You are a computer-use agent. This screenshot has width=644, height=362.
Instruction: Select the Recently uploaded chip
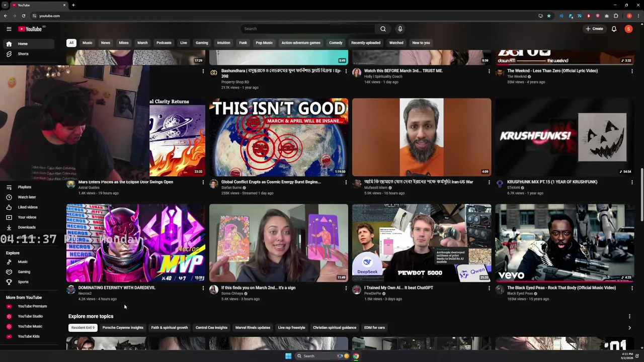(x=366, y=43)
